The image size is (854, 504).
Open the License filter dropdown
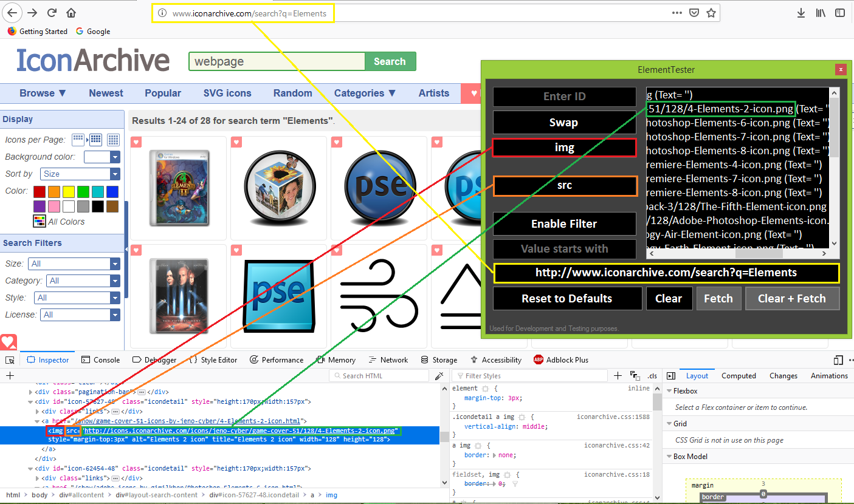pyautogui.click(x=80, y=315)
